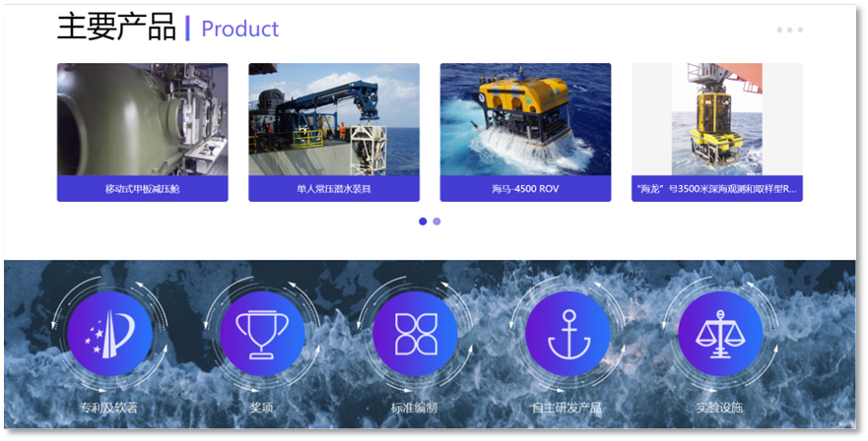Open the patents and software icon 专利及软著
Image resolution: width=868 pixels, height=441 pixels.
(x=109, y=334)
